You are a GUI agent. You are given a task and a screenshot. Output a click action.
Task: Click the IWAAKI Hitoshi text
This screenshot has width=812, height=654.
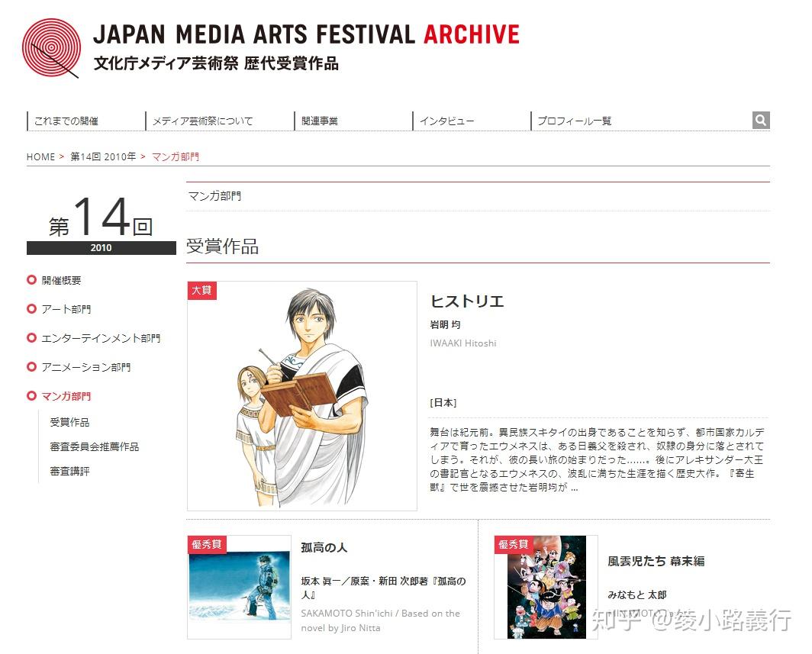(463, 343)
